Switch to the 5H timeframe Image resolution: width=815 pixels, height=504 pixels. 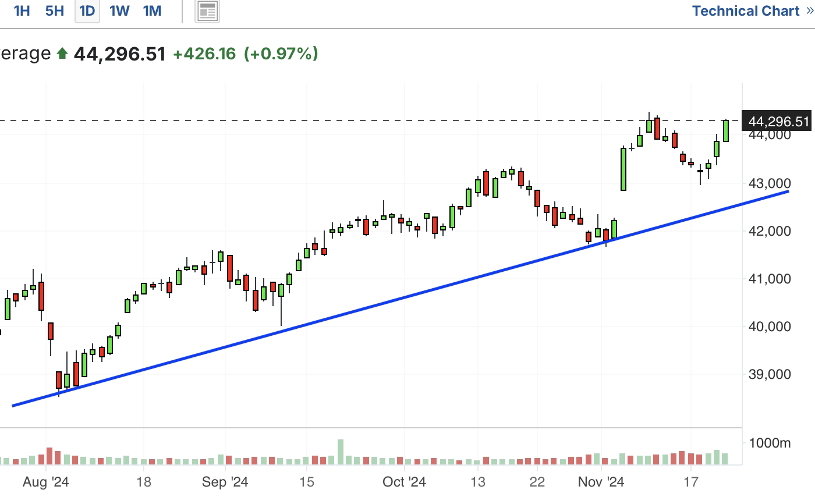point(55,11)
